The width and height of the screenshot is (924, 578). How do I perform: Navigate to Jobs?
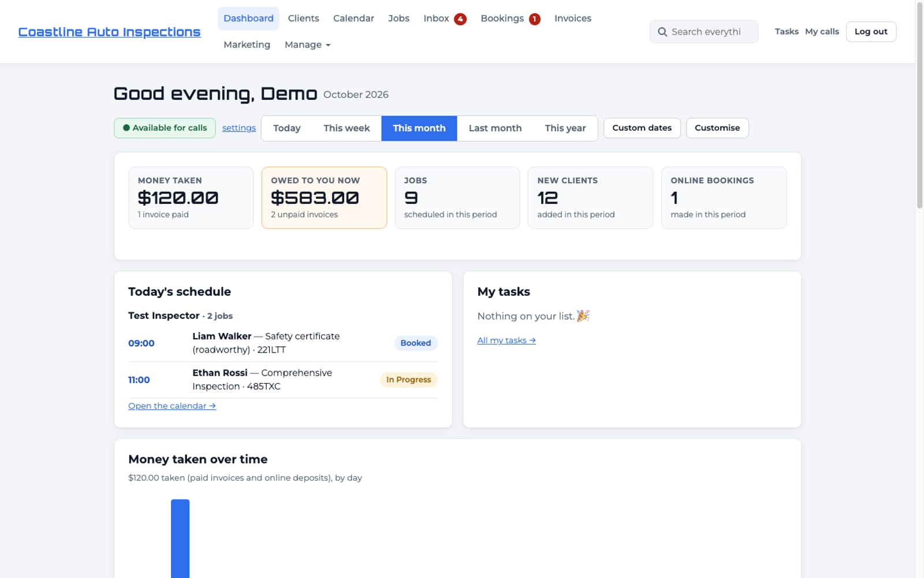click(398, 18)
